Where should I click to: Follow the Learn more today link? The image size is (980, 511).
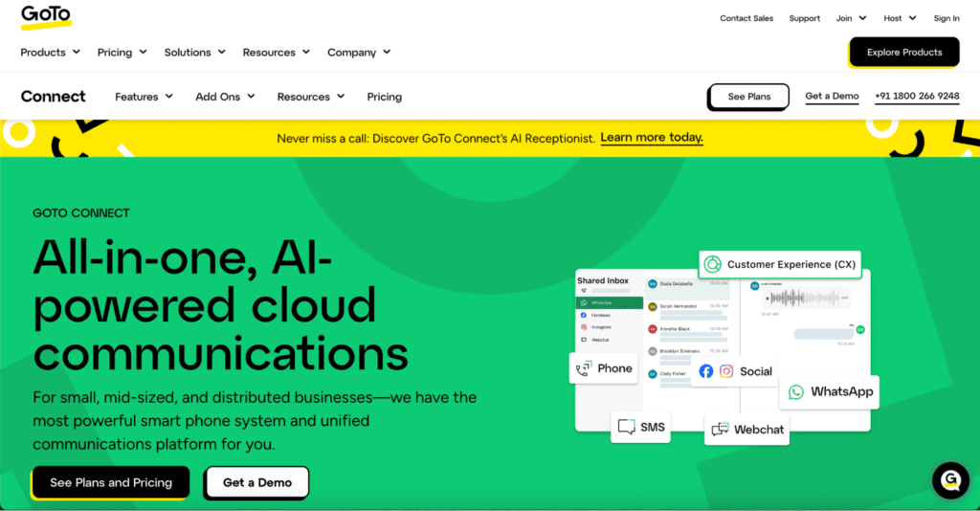click(652, 138)
